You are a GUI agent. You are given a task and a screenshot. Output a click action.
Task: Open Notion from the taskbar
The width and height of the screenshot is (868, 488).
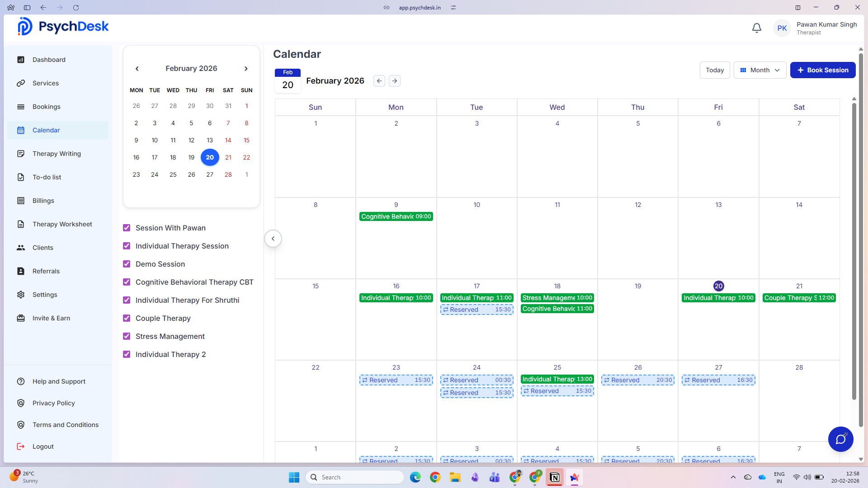(x=554, y=477)
